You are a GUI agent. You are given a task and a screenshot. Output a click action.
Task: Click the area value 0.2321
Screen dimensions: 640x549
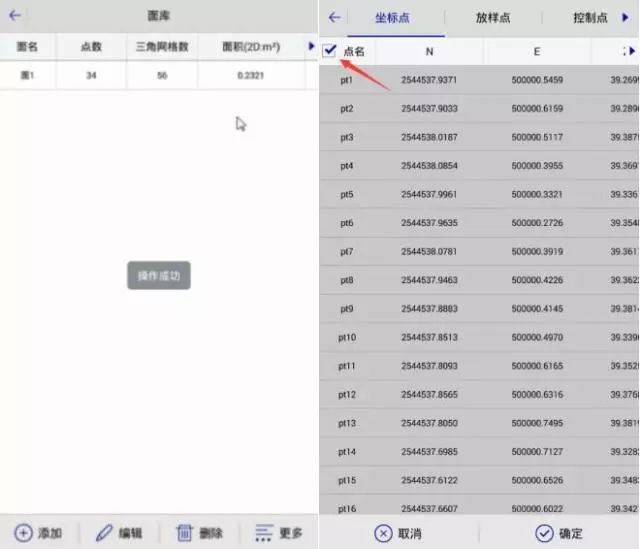(251, 75)
